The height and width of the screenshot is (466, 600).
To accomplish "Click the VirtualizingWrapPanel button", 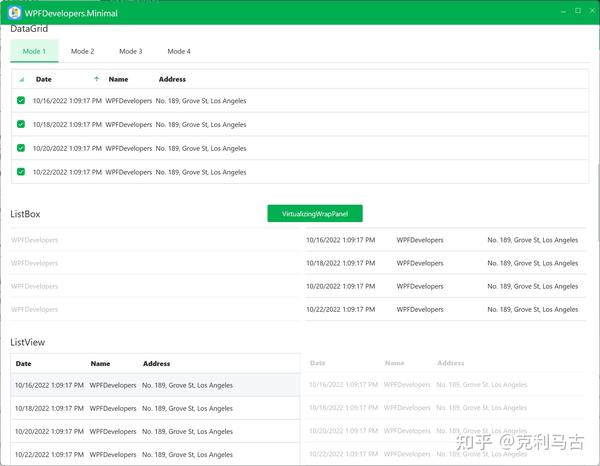I will 315,213.
